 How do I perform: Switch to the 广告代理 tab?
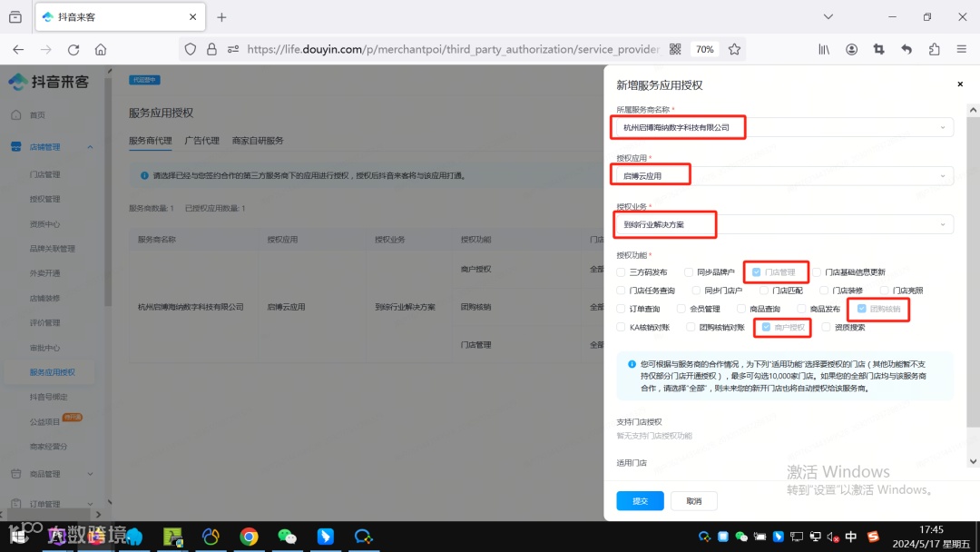pos(201,141)
